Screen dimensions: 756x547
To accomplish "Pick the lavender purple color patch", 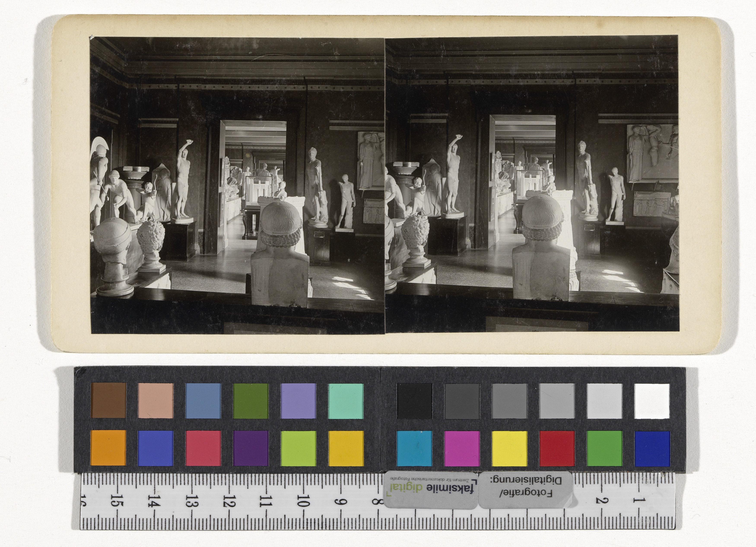I will click(298, 400).
